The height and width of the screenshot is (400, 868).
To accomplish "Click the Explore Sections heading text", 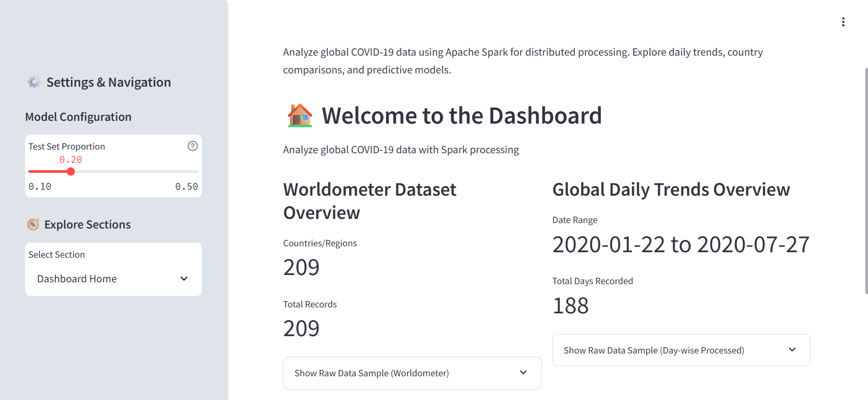I will pyautogui.click(x=87, y=224).
